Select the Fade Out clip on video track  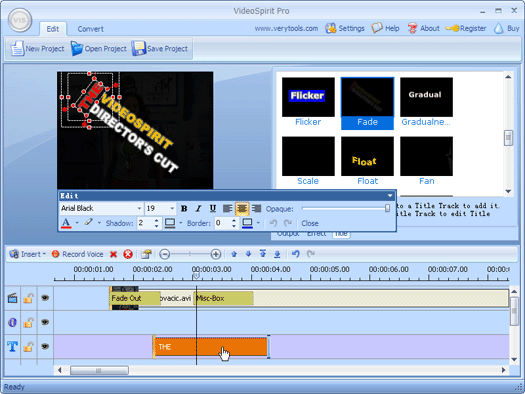tap(135, 298)
